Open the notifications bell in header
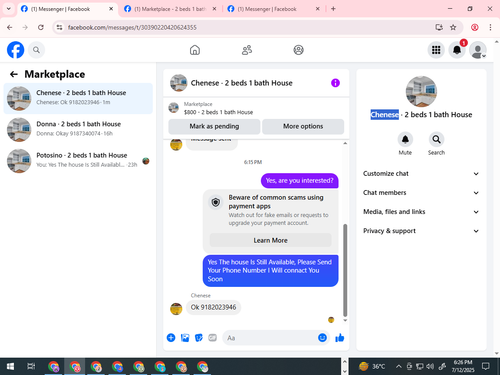500x375 pixels. [457, 50]
